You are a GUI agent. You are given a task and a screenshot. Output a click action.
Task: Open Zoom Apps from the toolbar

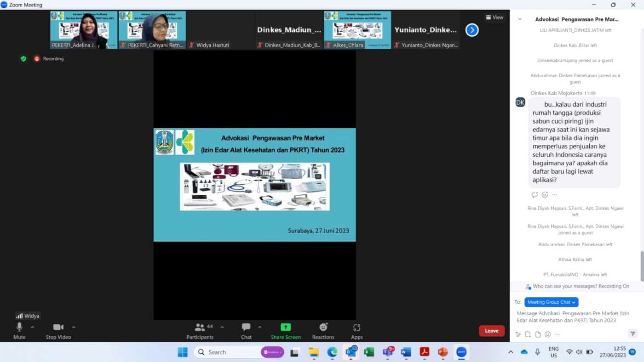pos(356,331)
